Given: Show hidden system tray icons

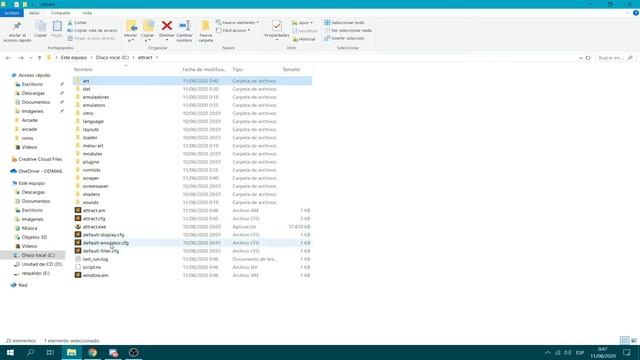Looking at the screenshot, I should 547,352.
